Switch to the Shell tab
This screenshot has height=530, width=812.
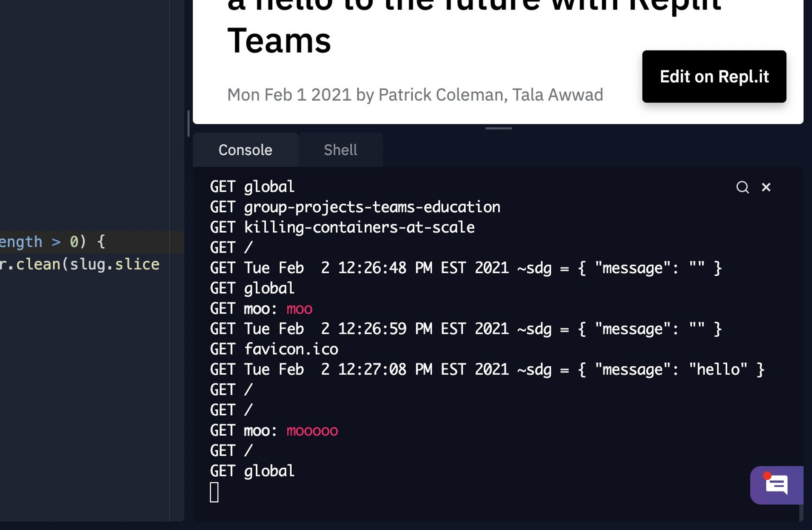pyautogui.click(x=340, y=150)
